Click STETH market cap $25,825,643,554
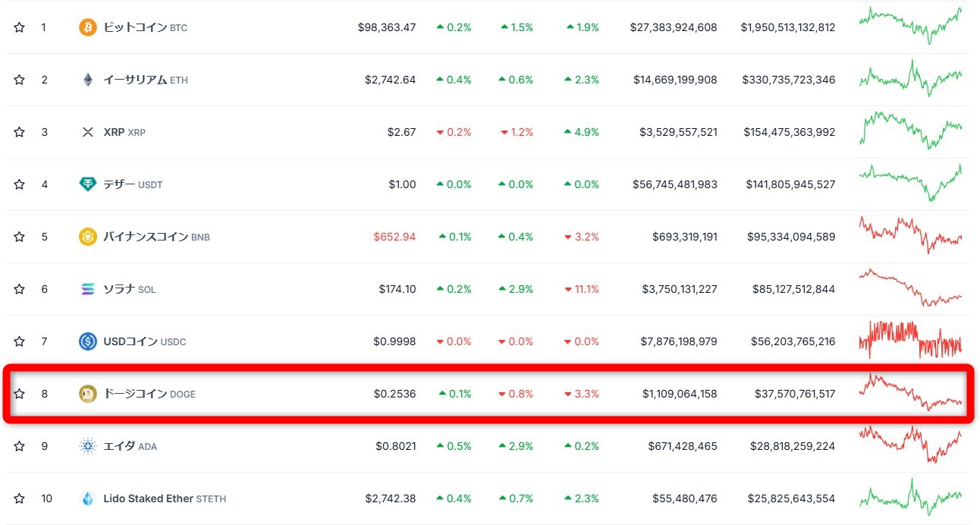 pos(793,498)
